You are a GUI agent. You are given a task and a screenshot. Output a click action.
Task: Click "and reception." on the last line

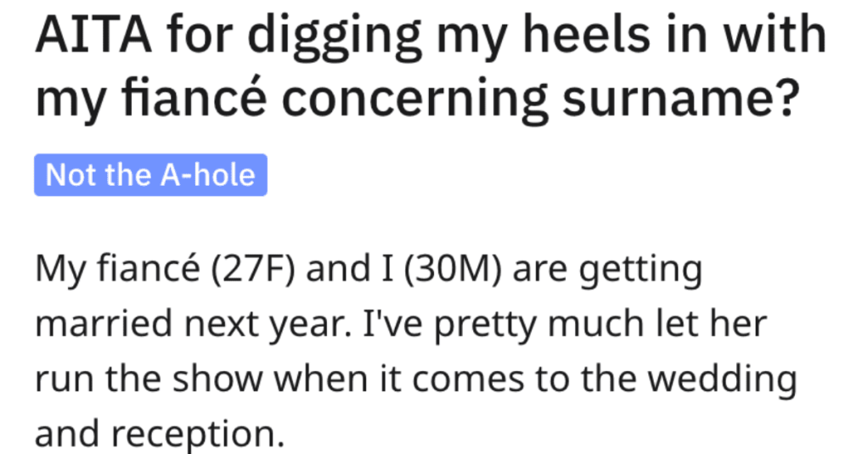pyautogui.click(x=160, y=434)
